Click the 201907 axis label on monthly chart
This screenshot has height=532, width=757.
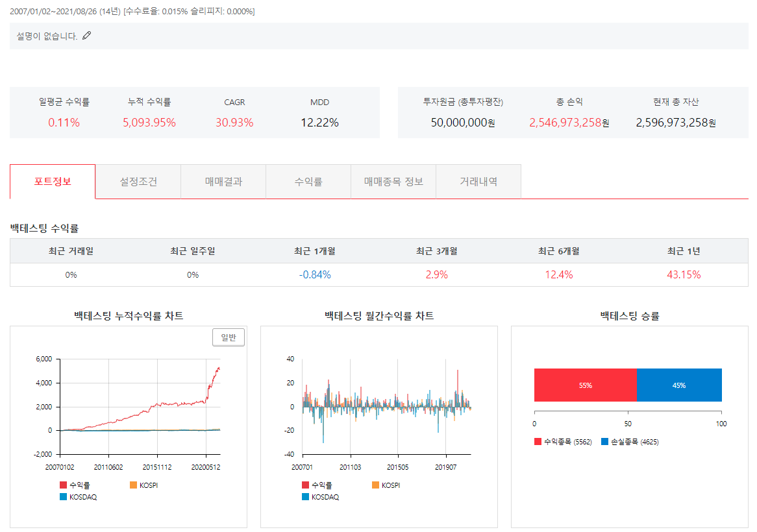click(445, 467)
